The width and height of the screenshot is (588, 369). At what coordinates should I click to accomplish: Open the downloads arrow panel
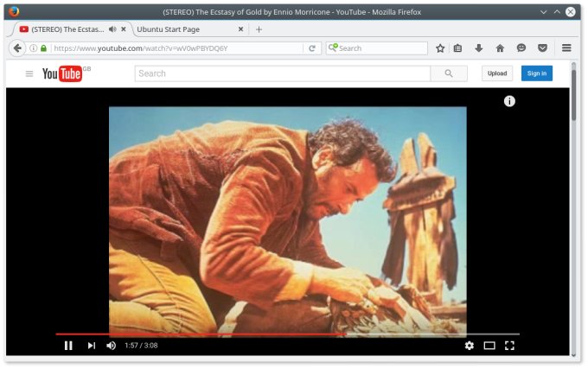[x=478, y=48]
